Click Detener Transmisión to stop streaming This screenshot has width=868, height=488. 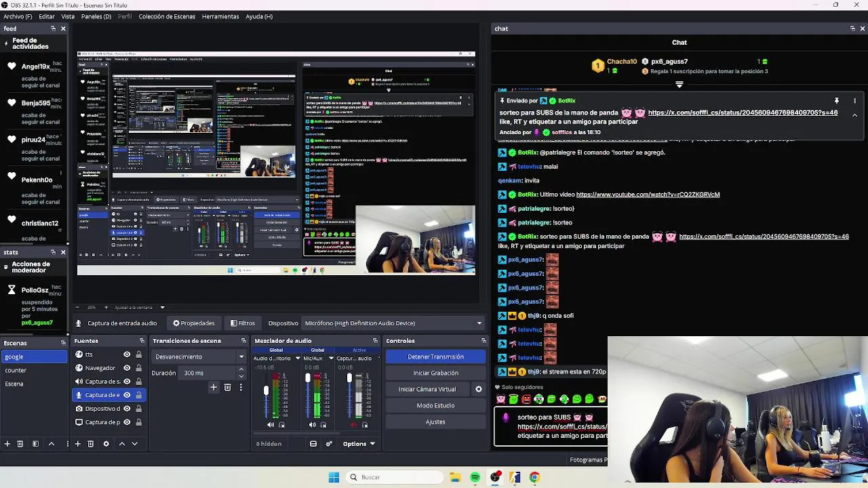coord(435,357)
